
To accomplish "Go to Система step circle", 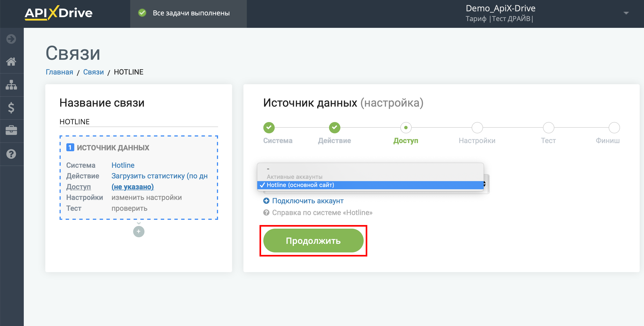I will pyautogui.click(x=269, y=127).
